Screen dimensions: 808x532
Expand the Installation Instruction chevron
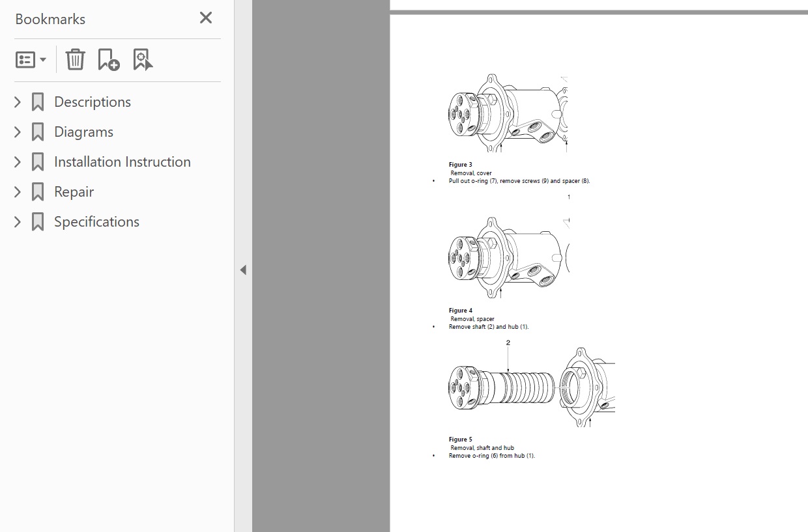click(18, 162)
